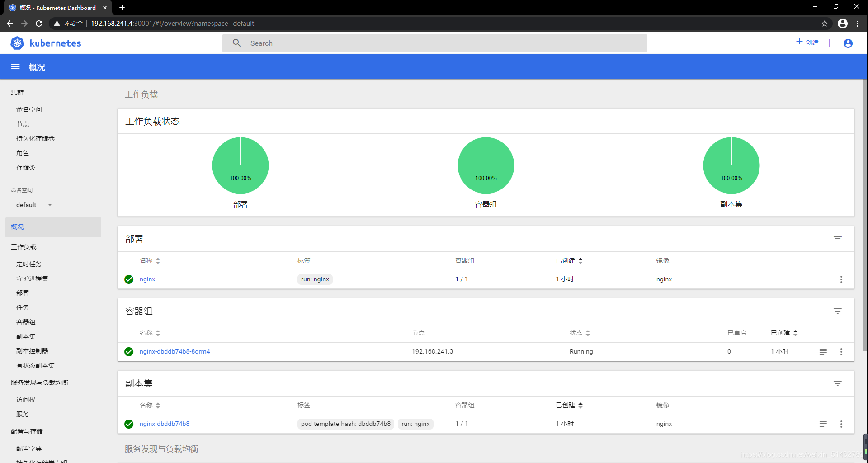Image resolution: width=868 pixels, height=463 pixels.
Task: Open 副本控制器 in sidebar
Action: [x=32, y=351]
